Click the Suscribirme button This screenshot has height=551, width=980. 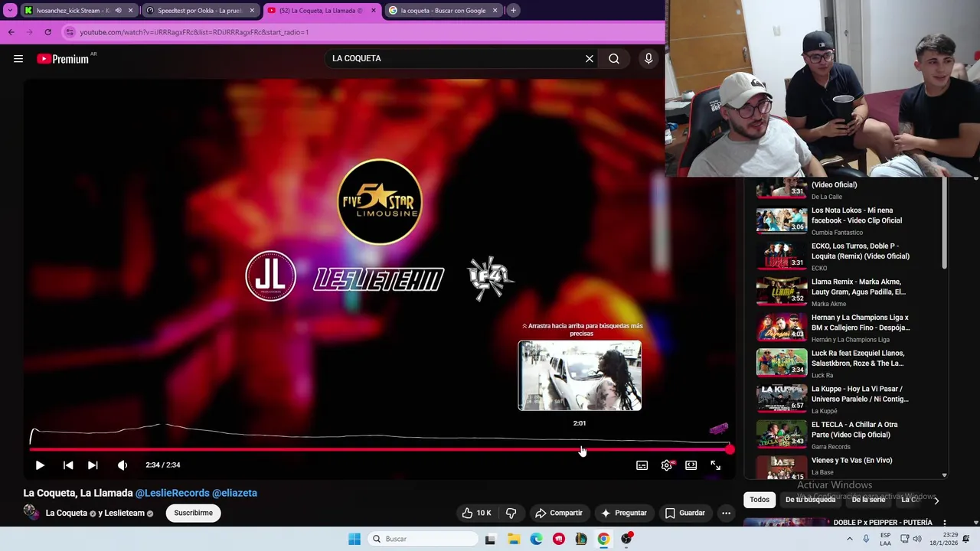pyautogui.click(x=193, y=513)
